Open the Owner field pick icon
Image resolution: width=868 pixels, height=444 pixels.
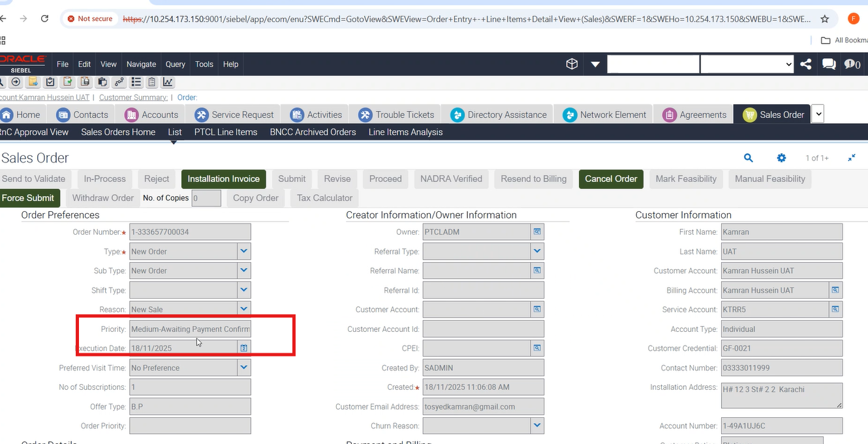point(537,231)
